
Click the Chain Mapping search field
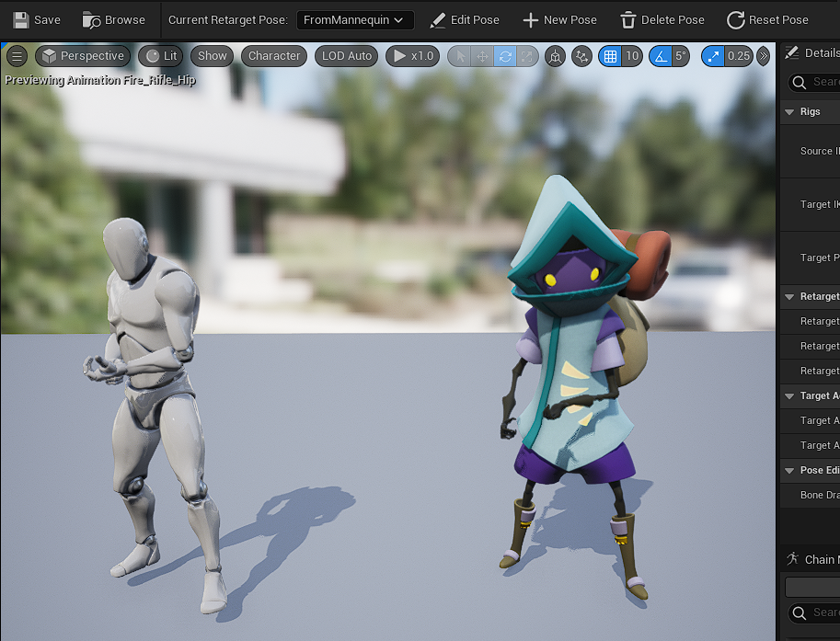pyautogui.click(x=813, y=612)
